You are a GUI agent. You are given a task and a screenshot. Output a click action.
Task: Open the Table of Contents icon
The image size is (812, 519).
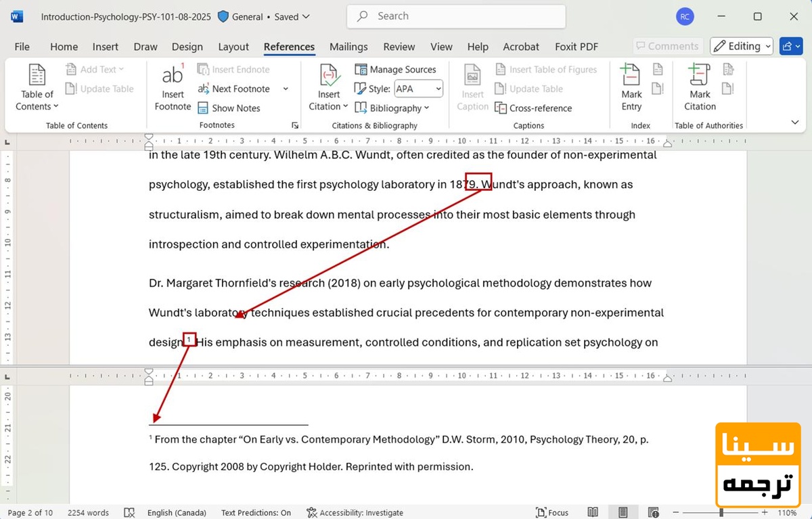coord(37,88)
